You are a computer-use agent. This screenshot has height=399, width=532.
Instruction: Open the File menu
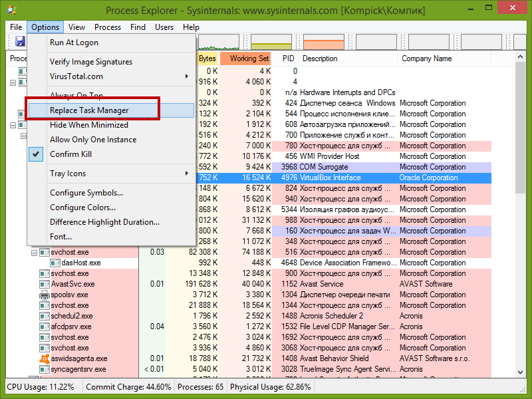tap(16, 27)
